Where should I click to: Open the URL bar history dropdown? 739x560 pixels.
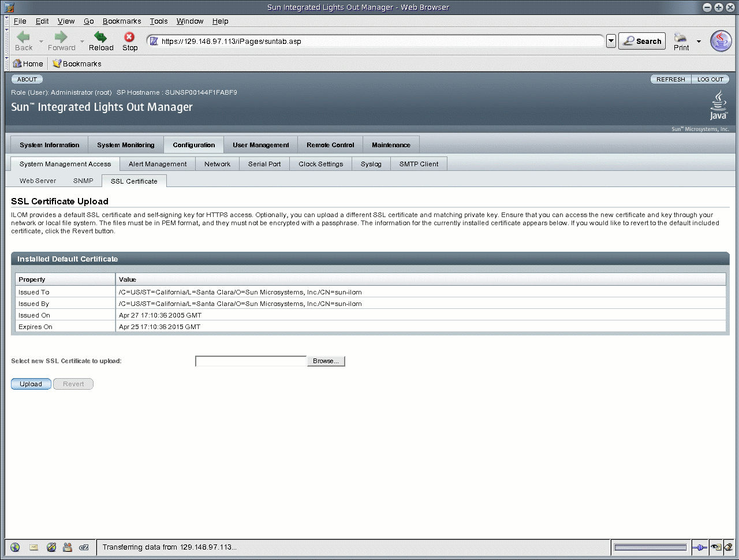click(x=611, y=41)
